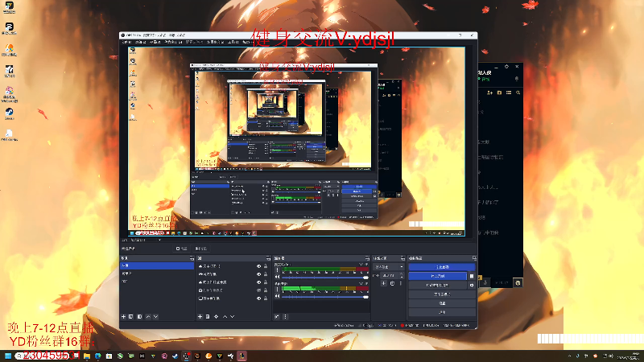Open the Profile menu in OBS
Screen dimensions: 644x362
tap(193, 42)
